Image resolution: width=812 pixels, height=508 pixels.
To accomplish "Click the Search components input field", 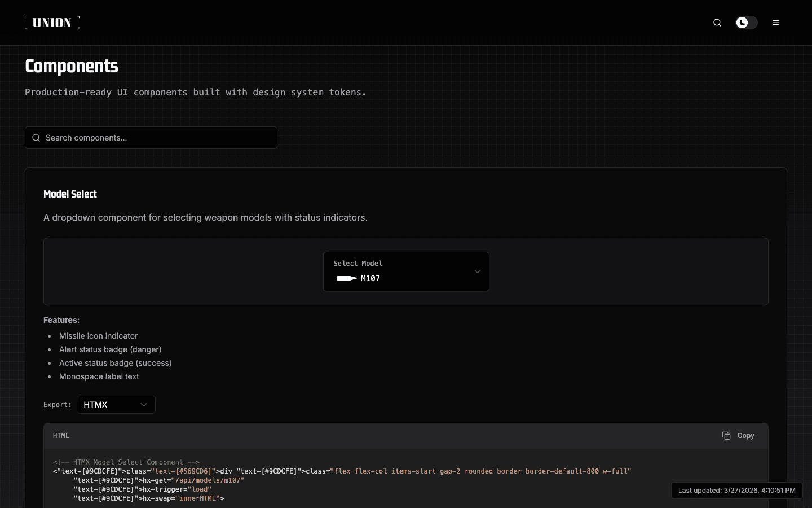I will point(158,138).
